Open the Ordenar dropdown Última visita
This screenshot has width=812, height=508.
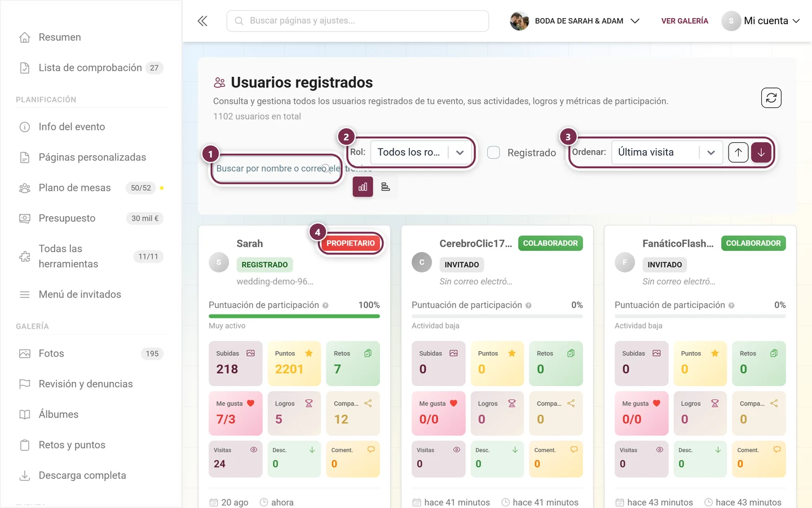point(667,152)
